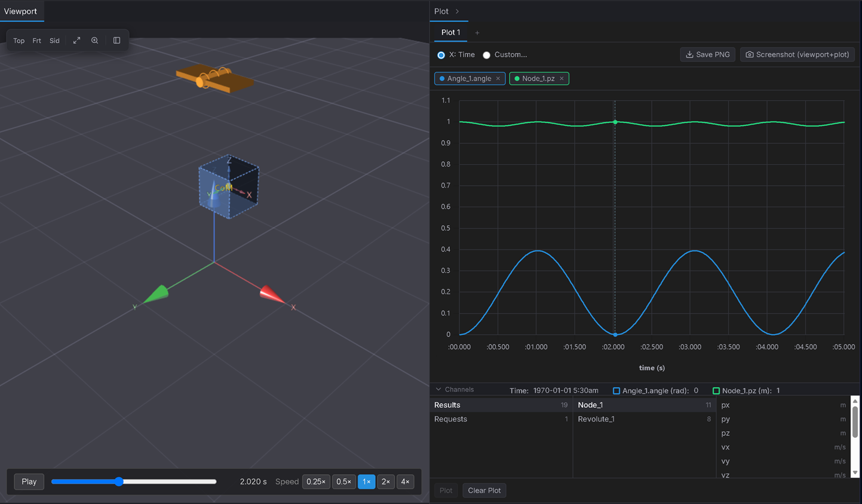Toggle the viewport panel layout icon
The height and width of the screenshot is (504, 862).
(116, 41)
